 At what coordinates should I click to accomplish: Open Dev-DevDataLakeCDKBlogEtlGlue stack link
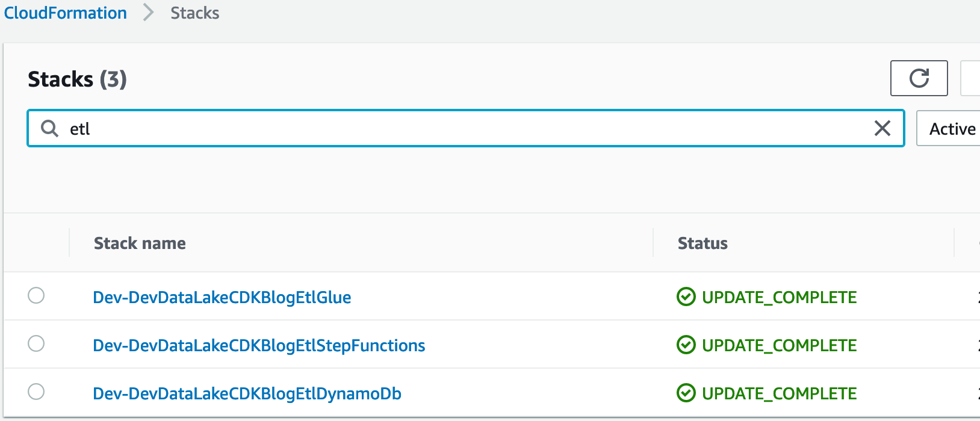(x=222, y=298)
